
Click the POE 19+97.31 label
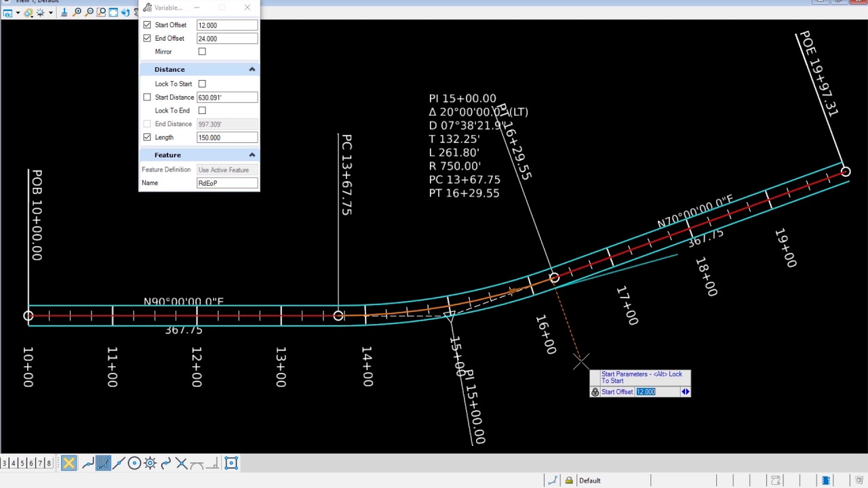point(819,73)
